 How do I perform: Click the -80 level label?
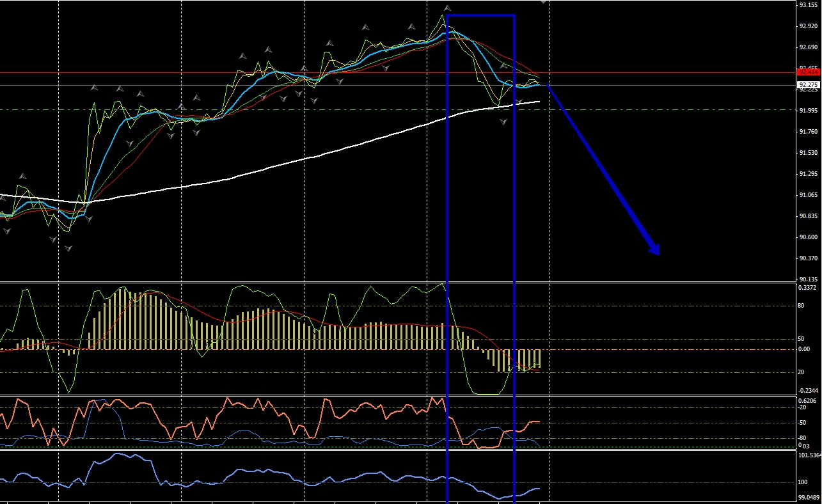[x=803, y=438]
